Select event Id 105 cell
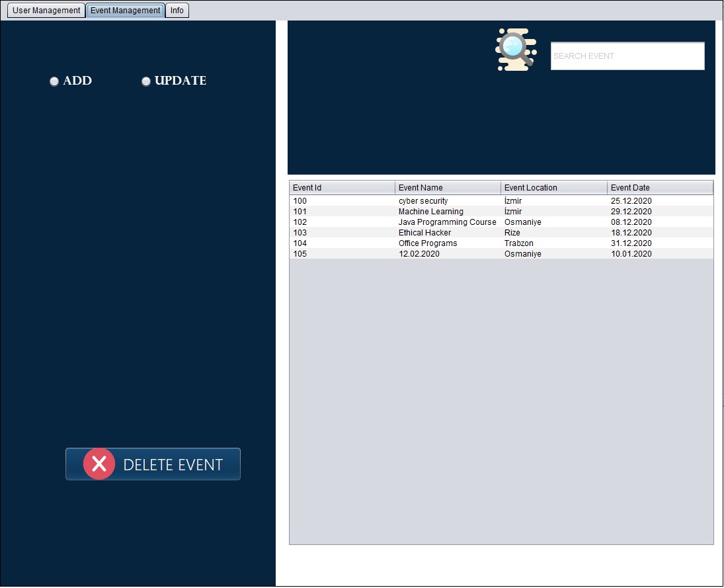724x588 pixels. pyautogui.click(x=342, y=254)
